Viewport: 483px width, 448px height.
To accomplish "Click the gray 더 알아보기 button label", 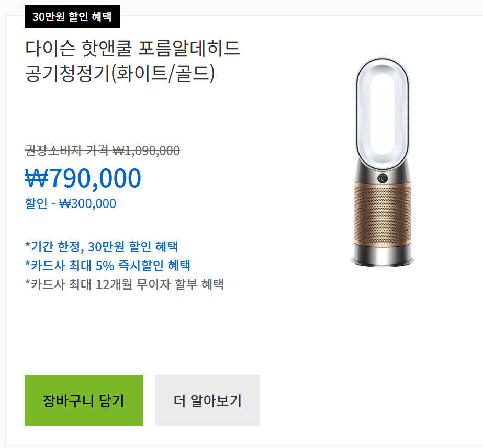I will (207, 400).
